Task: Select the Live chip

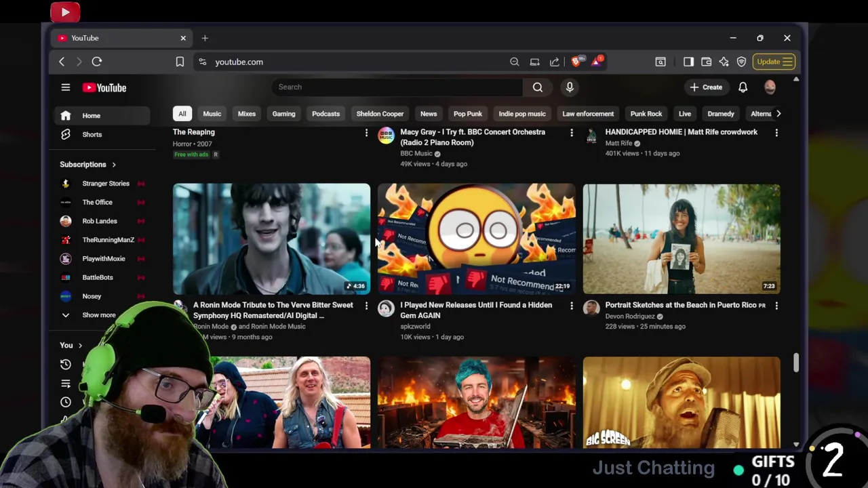Action: pos(685,114)
